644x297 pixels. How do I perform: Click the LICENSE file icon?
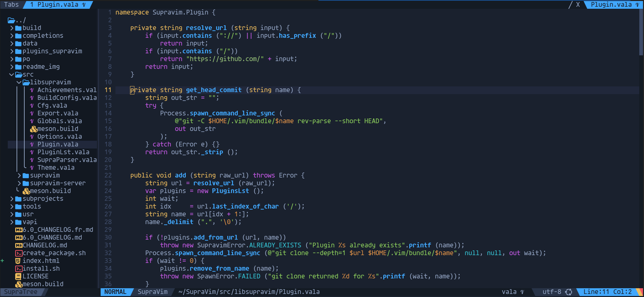pyautogui.click(x=18, y=276)
